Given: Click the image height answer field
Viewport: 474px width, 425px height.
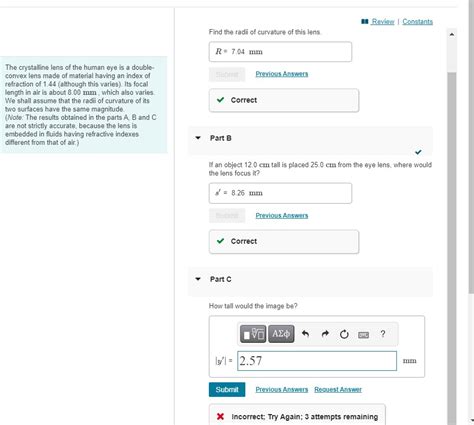Looking at the screenshot, I should 317,361.
